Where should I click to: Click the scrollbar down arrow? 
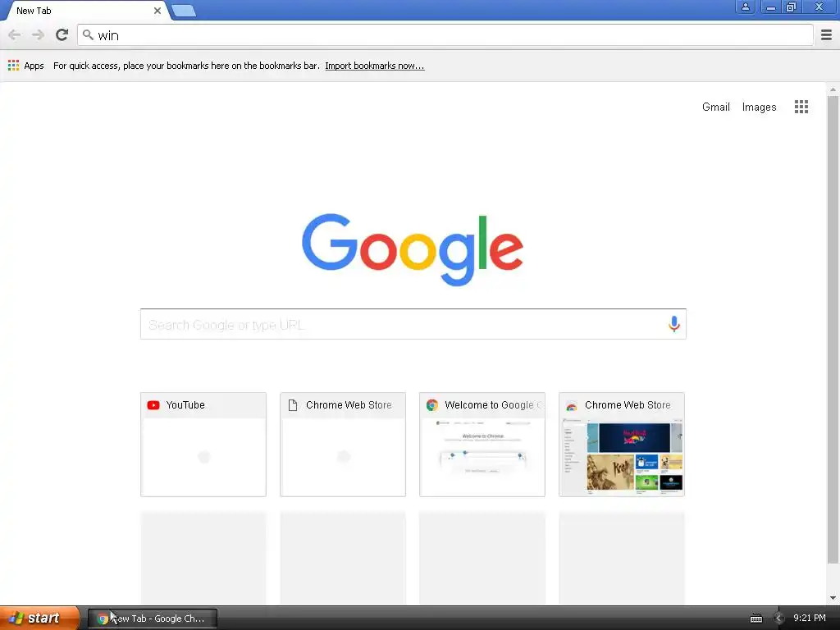(x=833, y=598)
